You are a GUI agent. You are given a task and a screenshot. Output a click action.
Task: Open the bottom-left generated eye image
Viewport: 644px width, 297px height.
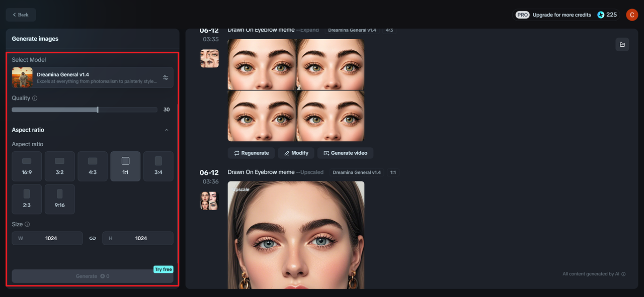coord(262,116)
